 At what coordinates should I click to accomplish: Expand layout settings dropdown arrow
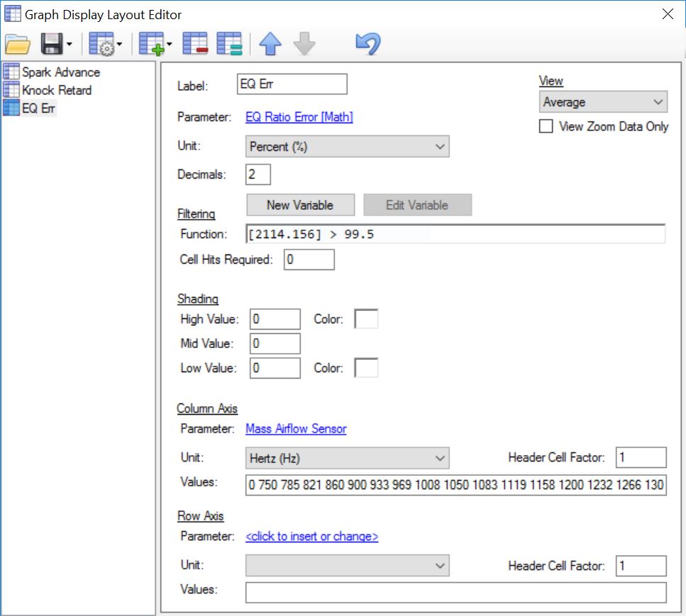pyautogui.click(x=119, y=44)
